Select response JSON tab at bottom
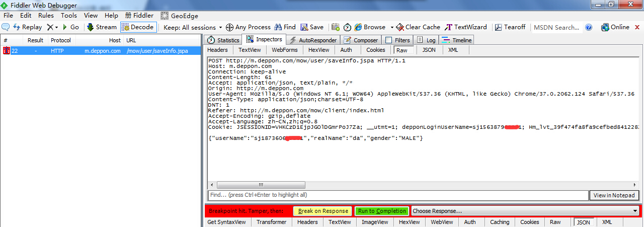This screenshot has width=644, height=227. 584,222
